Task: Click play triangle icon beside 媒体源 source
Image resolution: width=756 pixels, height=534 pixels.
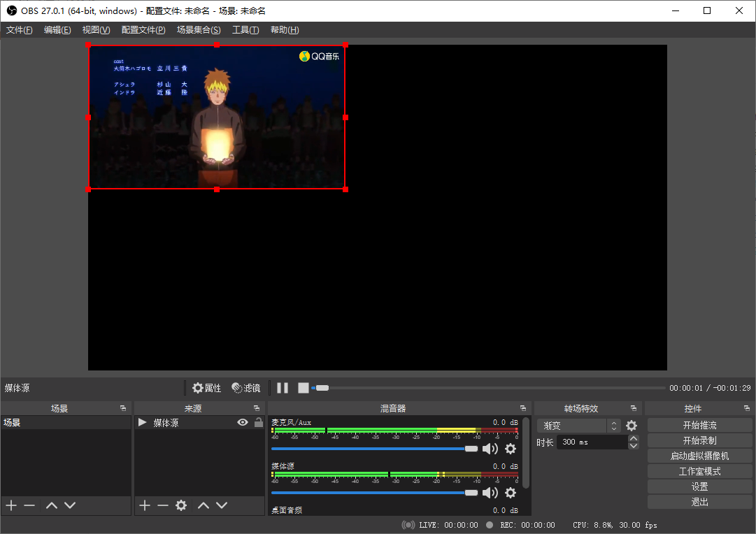Action: pos(142,422)
